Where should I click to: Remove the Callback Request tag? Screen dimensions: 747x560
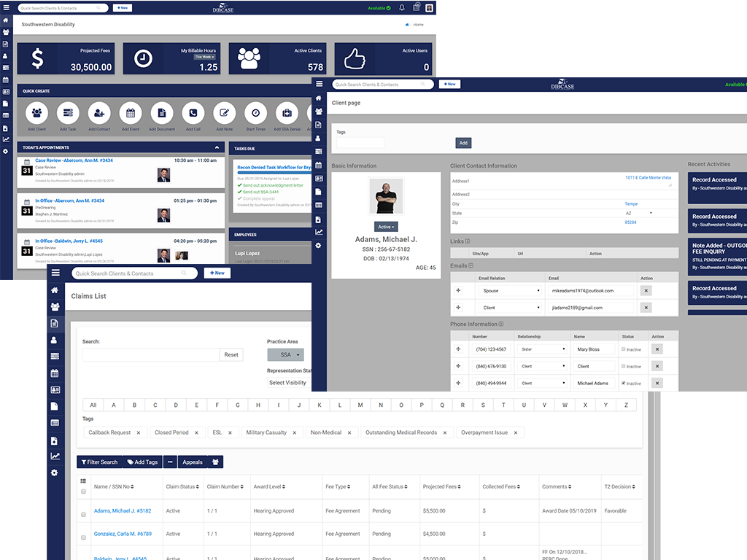coord(139,432)
